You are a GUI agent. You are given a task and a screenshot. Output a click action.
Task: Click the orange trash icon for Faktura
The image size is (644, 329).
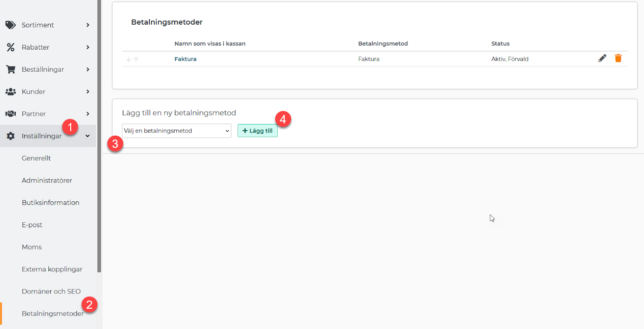pos(618,58)
